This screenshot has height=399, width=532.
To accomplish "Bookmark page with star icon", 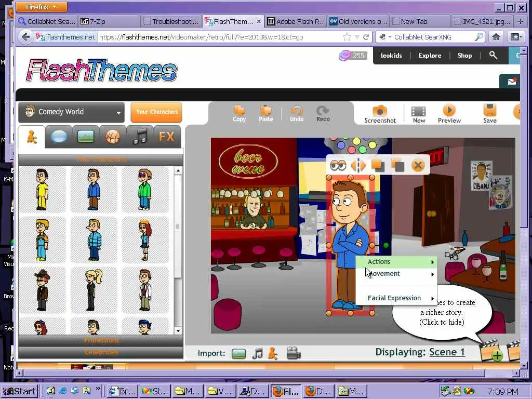I will click(x=347, y=37).
